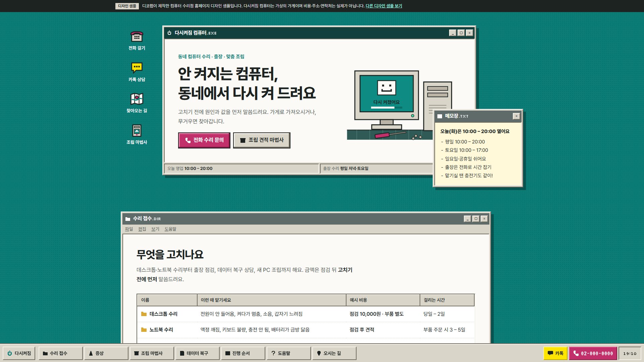Open the 조립 마법사 desktop icon
Screen dimensions: 644x362
pos(137,135)
